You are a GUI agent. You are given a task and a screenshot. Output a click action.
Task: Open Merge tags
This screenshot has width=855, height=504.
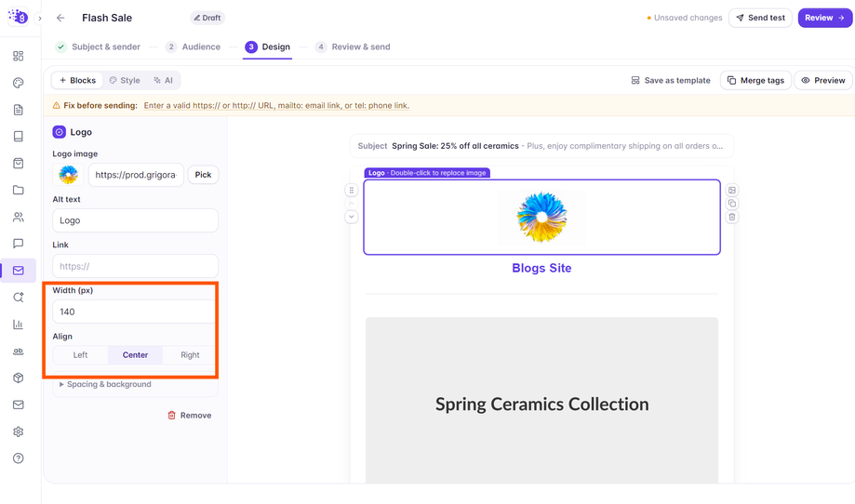(x=755, y=80)
